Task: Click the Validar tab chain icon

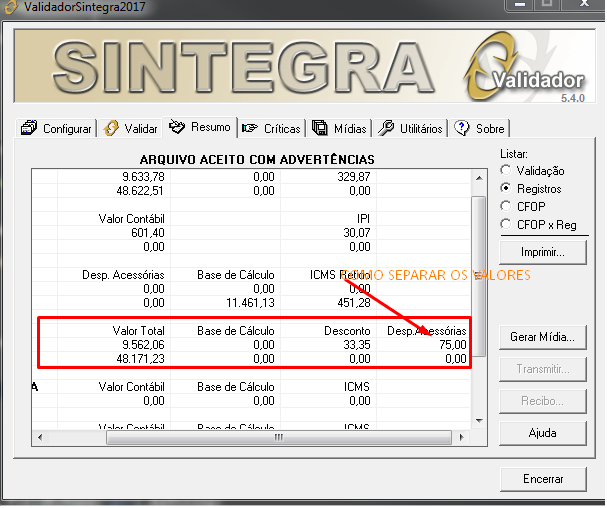Action: click(111, 128)
